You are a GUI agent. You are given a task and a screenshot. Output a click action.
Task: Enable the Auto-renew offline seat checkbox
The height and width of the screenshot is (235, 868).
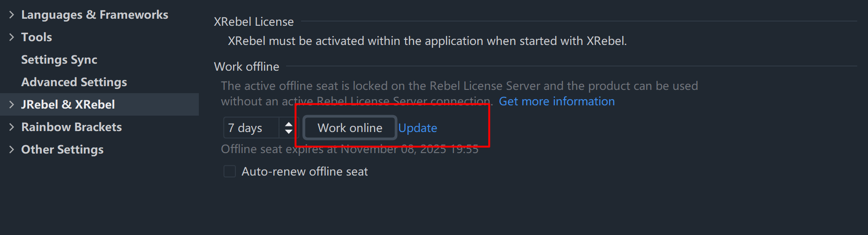(x=230, y=172)
